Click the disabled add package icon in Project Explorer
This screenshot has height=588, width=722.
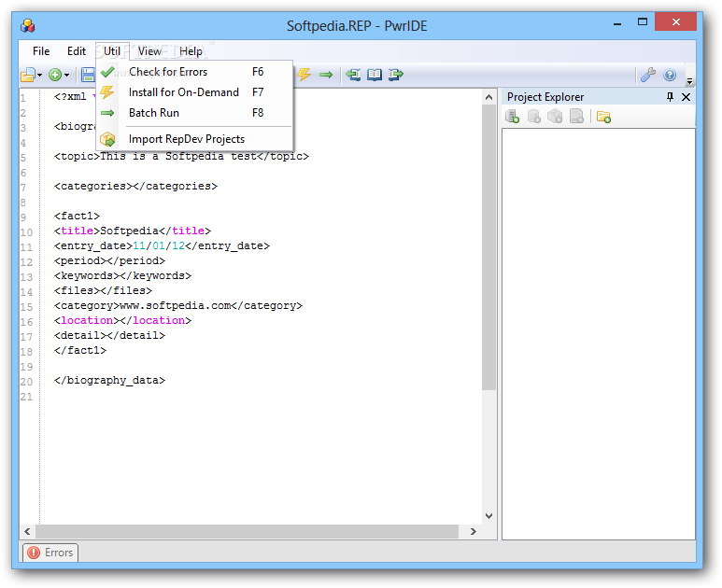pos(555,117)
